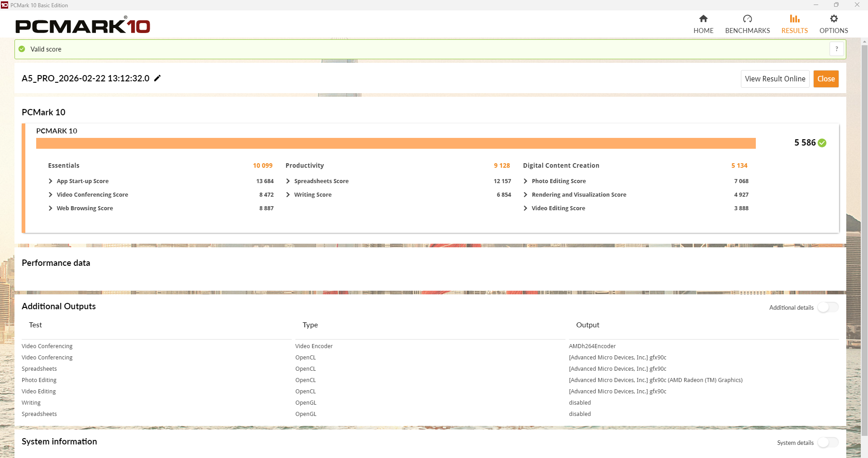The width and height of the screenshot is (868, 458).
Task: Expand the Spreadsheets Score row
Action: point(288,181)
